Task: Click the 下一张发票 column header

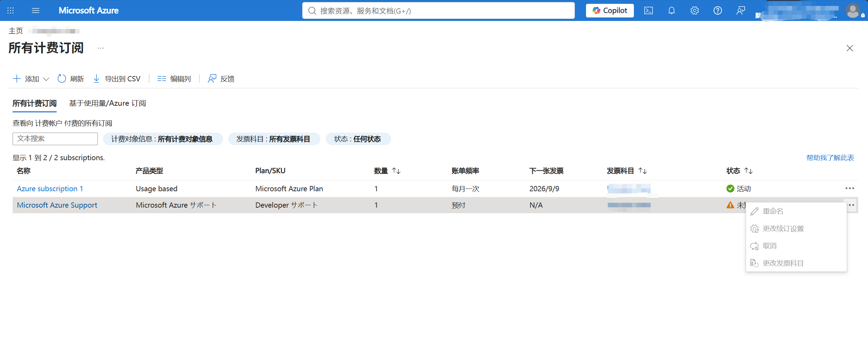Action: (x=546, y=171)
